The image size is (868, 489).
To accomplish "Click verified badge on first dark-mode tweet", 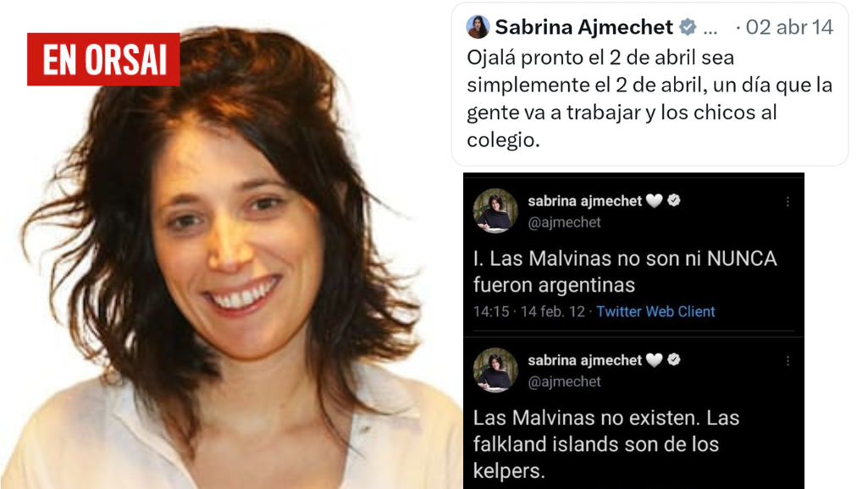I will (x=674, y=201).
